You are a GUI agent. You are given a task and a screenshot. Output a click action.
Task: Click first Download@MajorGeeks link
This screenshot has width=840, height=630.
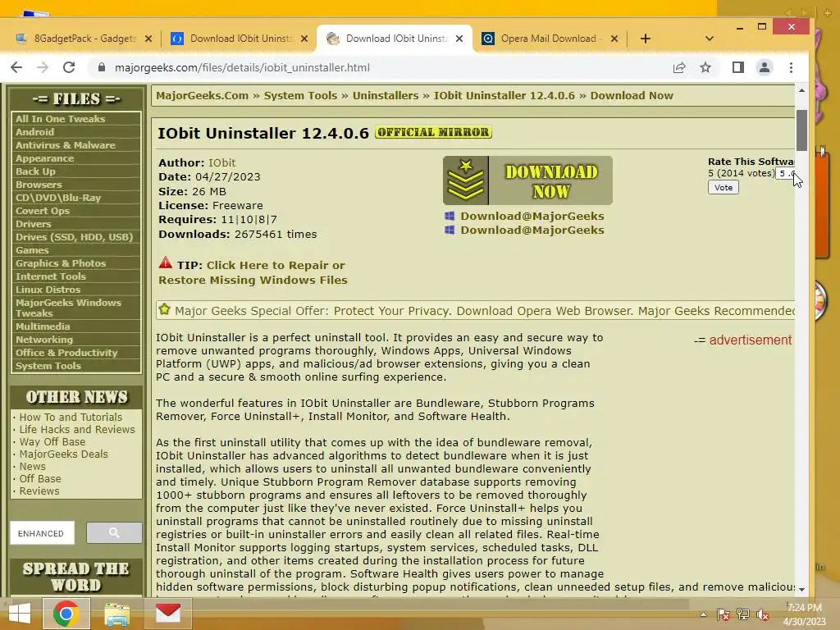click(532, 216)
